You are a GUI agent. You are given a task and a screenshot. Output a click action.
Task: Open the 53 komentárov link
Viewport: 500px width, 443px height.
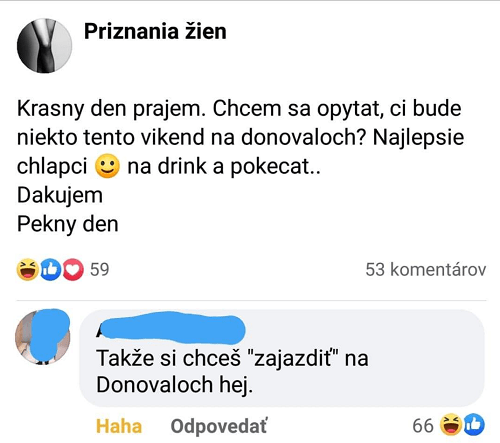point(426,269)
